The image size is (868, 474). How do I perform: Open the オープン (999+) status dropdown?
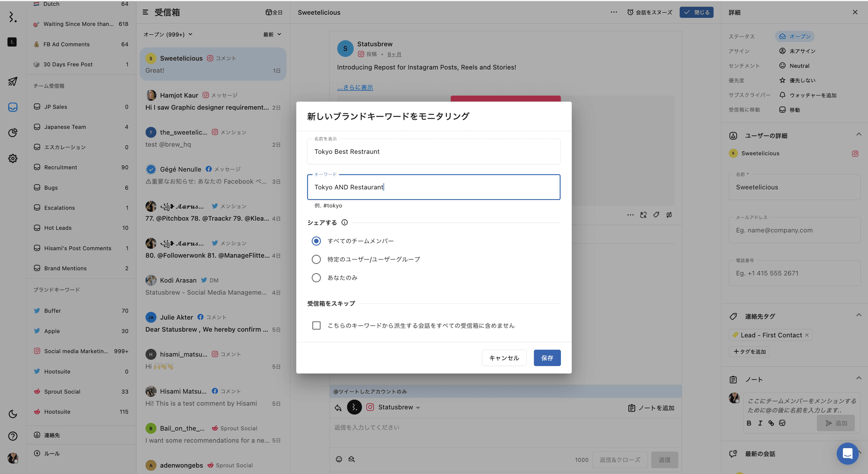[168, 34]
